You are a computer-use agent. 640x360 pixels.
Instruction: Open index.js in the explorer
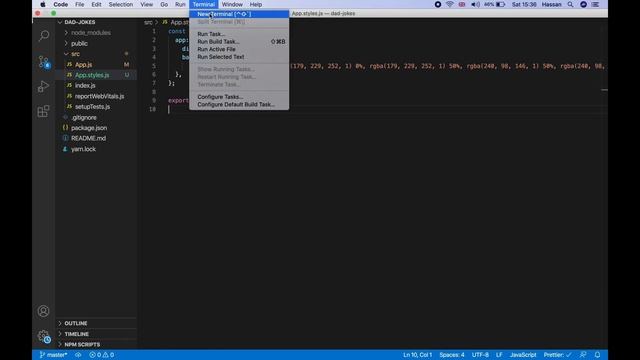96,85
